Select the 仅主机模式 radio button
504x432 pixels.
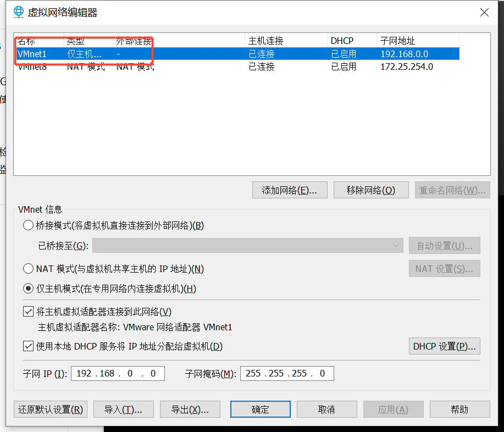28,289
